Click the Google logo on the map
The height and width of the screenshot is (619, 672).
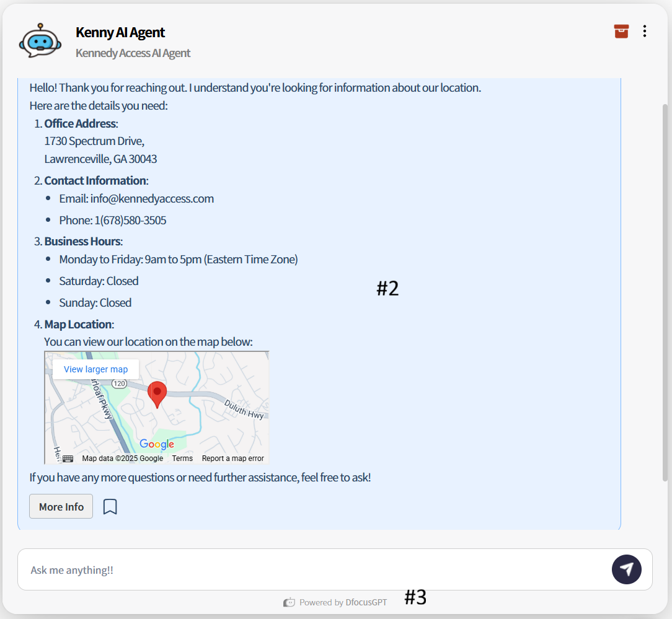pyautogui.click(x=157, y=444)
